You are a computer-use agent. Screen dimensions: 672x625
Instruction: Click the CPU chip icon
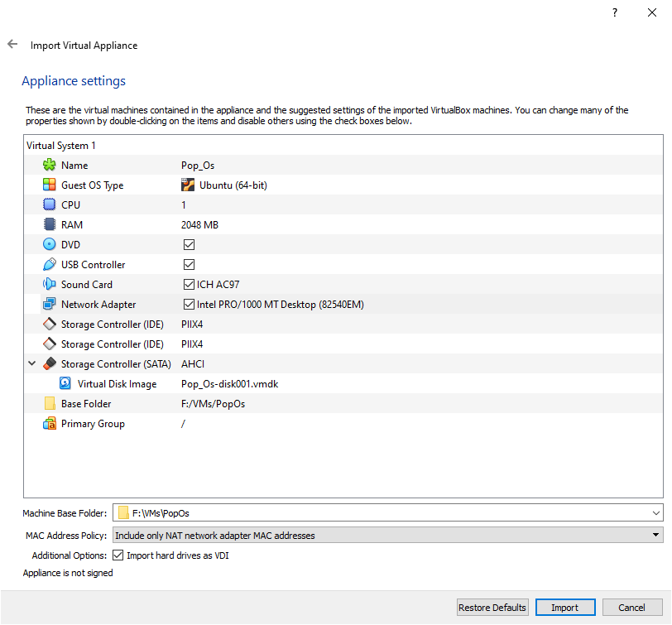pos(50,204)
